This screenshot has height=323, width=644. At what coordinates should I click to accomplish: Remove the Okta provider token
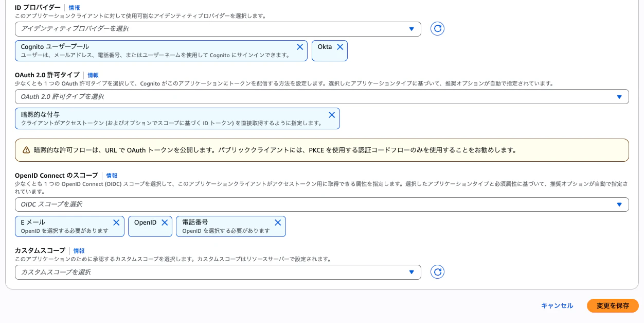pos(340,47)
